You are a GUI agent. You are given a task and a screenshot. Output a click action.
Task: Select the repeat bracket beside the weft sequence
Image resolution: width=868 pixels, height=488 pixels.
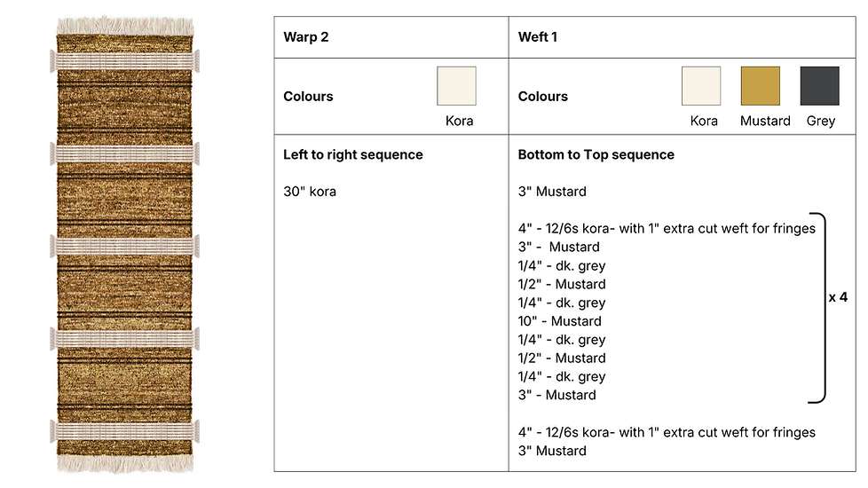click(817, 308)
